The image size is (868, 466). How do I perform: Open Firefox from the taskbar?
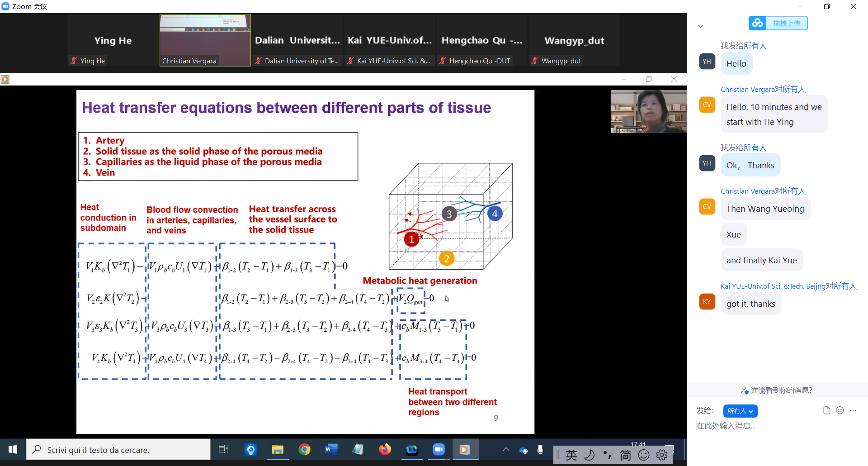point(385,450)
